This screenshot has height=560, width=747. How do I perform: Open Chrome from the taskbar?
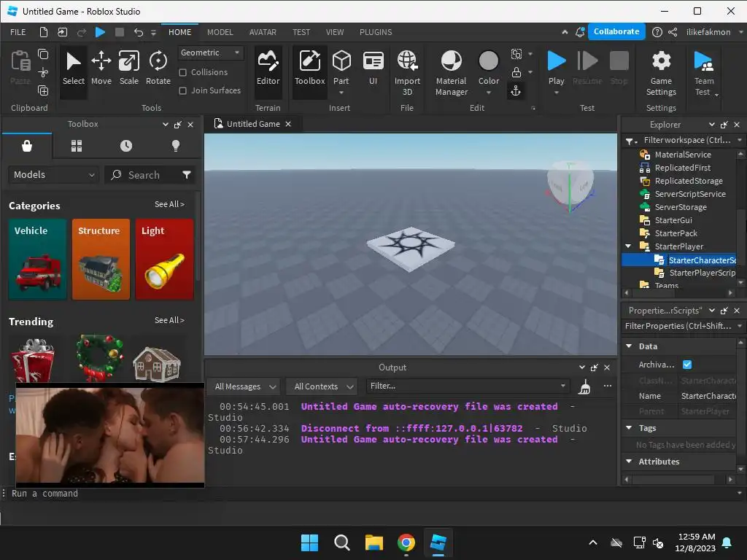tap(406, 542)
